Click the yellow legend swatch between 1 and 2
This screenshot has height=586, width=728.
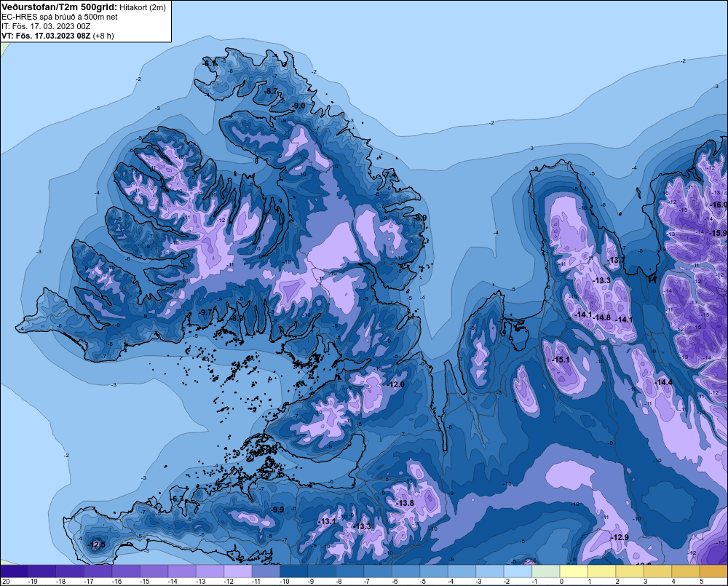pyautogui.click(x=602, y=571)
